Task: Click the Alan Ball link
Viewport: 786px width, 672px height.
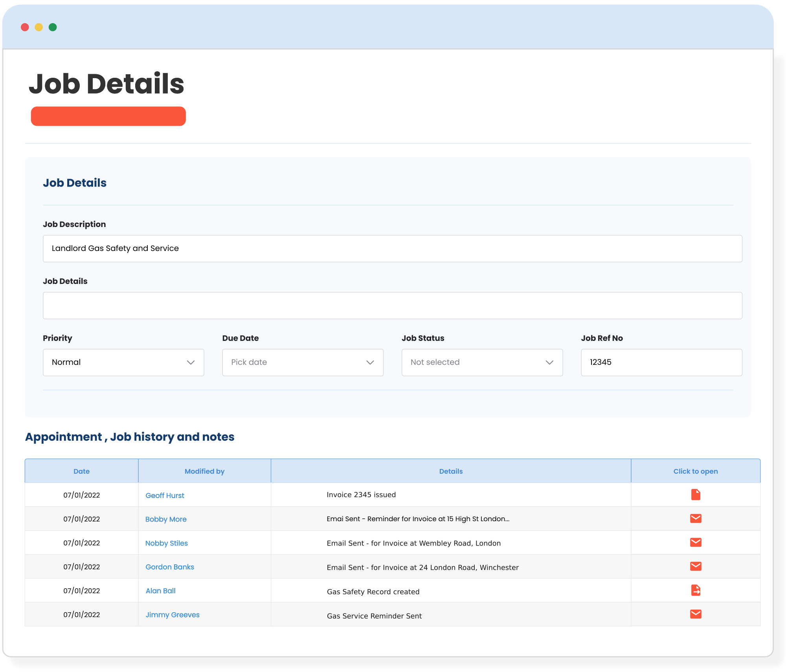Action: 160,591
